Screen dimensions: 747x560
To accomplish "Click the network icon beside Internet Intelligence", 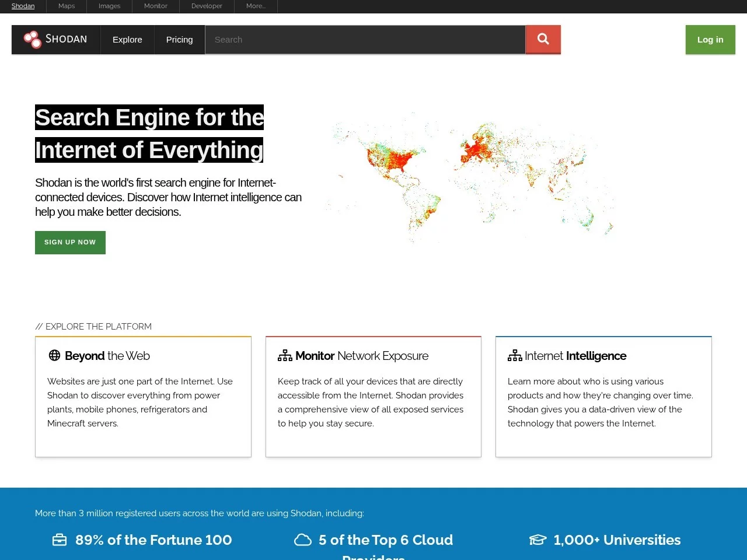I will pos(515,355).
